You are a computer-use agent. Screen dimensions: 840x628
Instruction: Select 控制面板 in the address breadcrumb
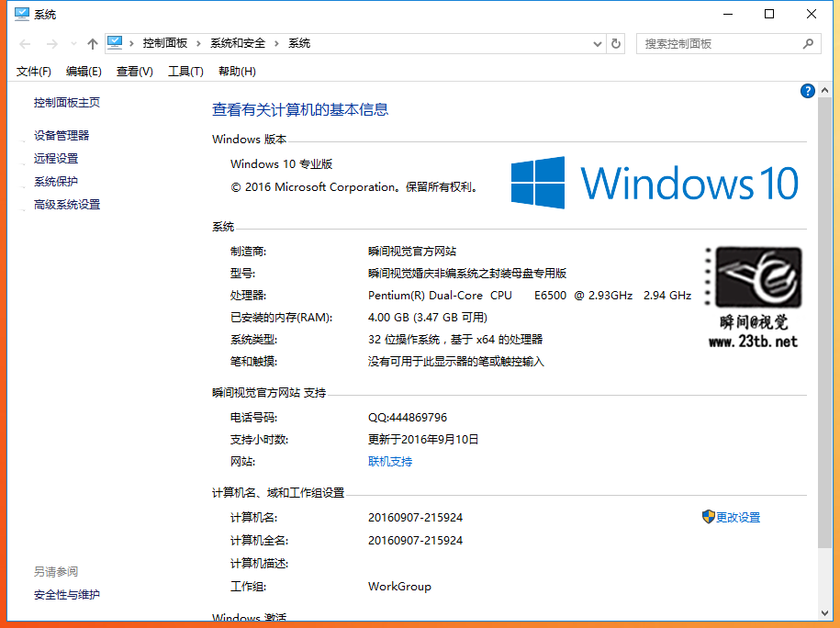(x=165, y=43)
